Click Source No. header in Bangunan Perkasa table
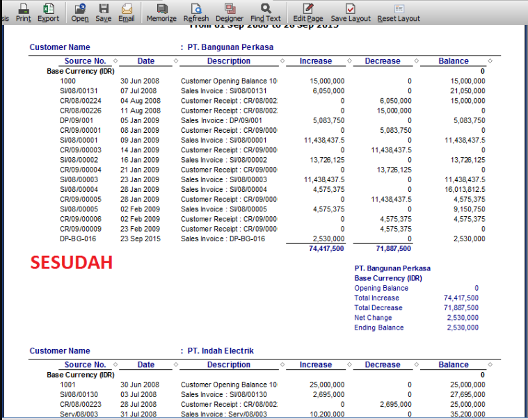Screen dimensions: 528x420 click(85, 61)
